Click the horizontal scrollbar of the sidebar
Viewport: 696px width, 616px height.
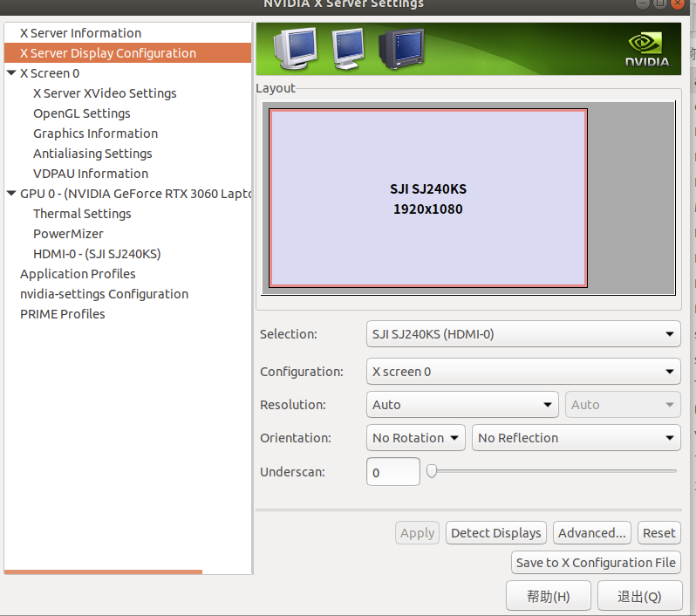(x=103, y=572)
